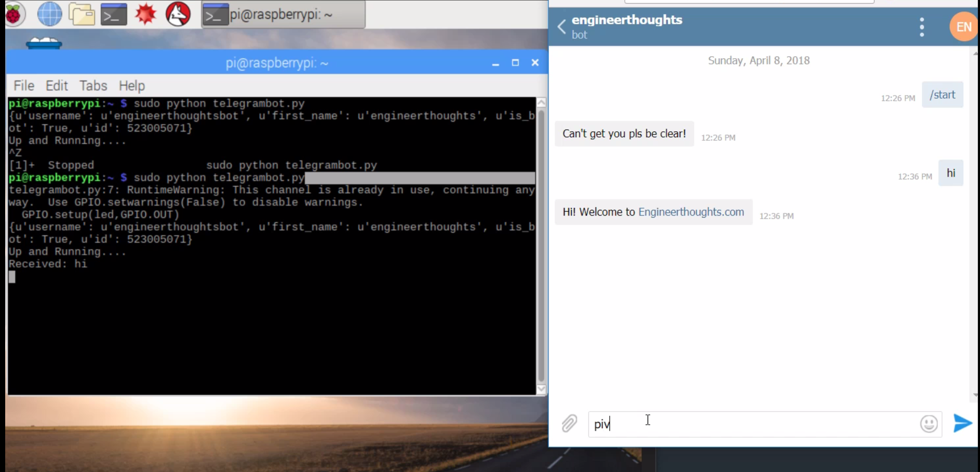This screenshot has height=472, width=980.
Task: Click the engineerthoughts chat title
Action: (x=627, y=20)
